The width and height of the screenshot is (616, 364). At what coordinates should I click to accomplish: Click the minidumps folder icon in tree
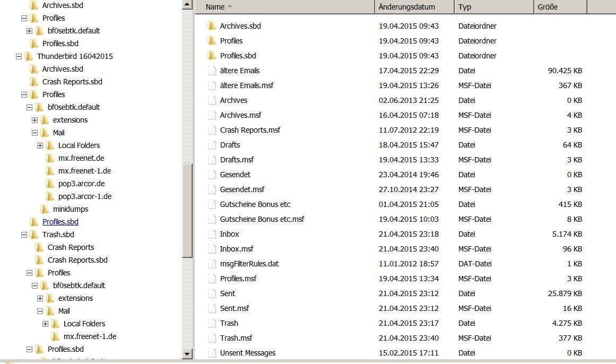(x=45, y=209)
